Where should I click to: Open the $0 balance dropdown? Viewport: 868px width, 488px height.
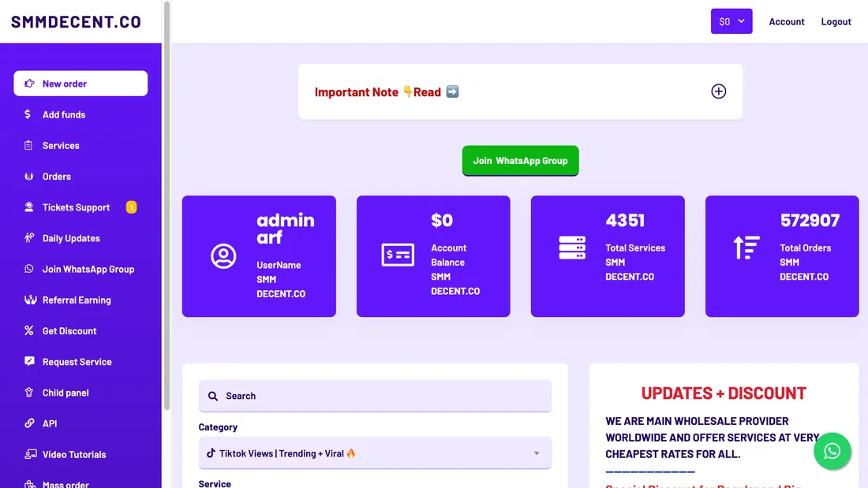click(731, 21)
